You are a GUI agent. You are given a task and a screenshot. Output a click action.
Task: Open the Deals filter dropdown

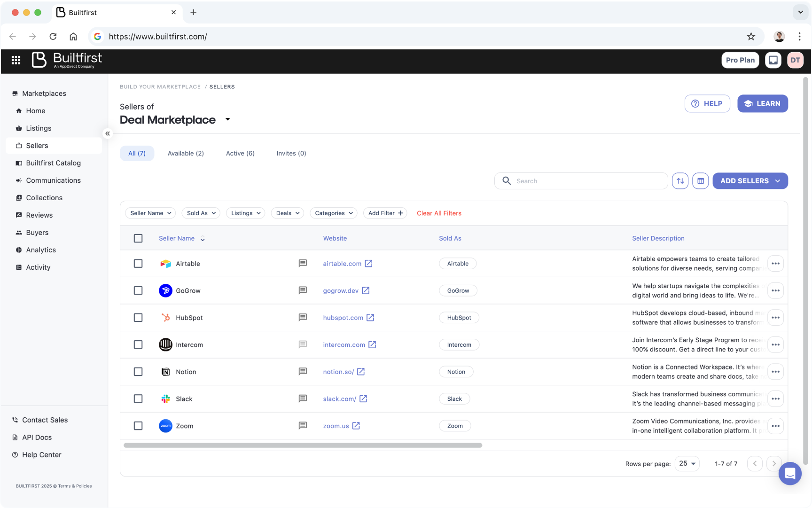[x=288, y=213]
